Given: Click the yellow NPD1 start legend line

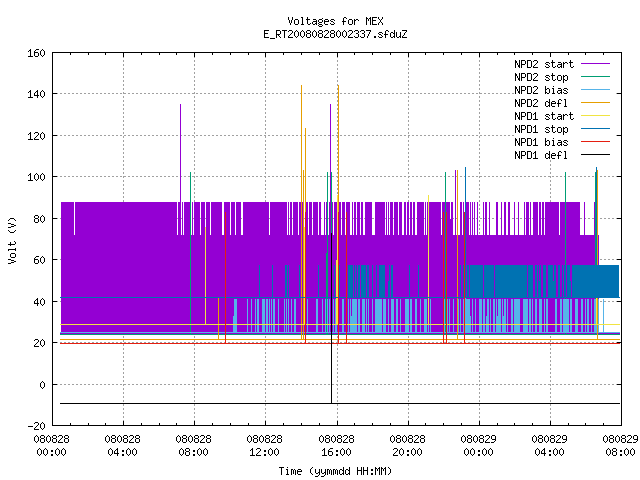Looking at the screenshot, I should coord(595,116).
